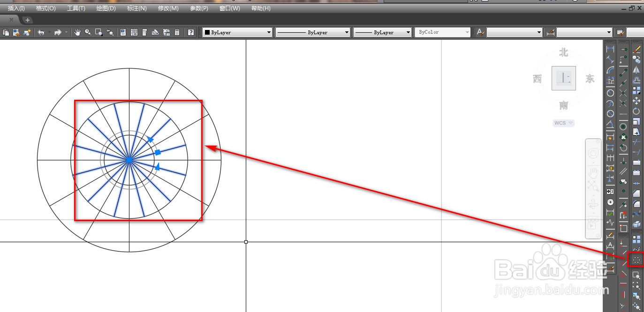
Task: Select the Zoom Realtime tool
Action: point(88,32)
